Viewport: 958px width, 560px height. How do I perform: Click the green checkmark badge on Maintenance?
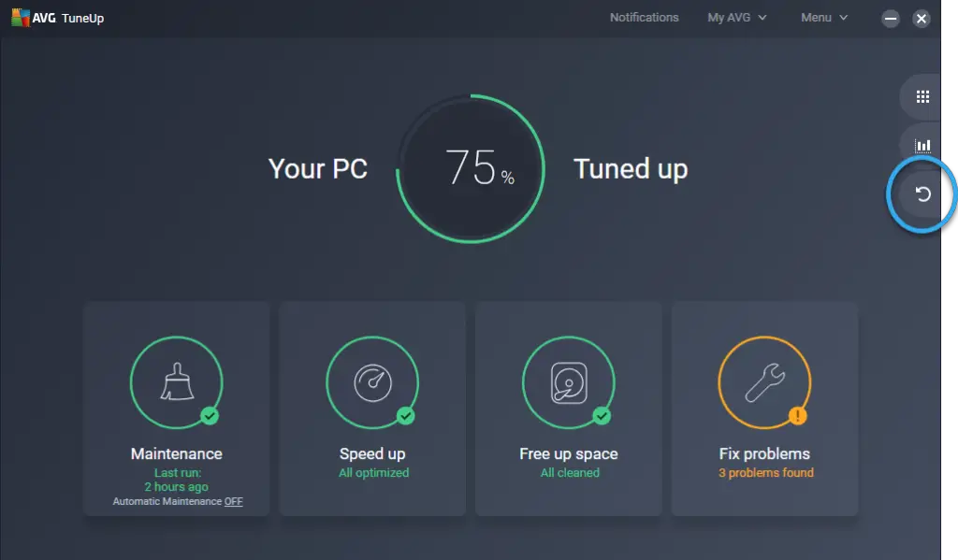(x=210, y=416)
